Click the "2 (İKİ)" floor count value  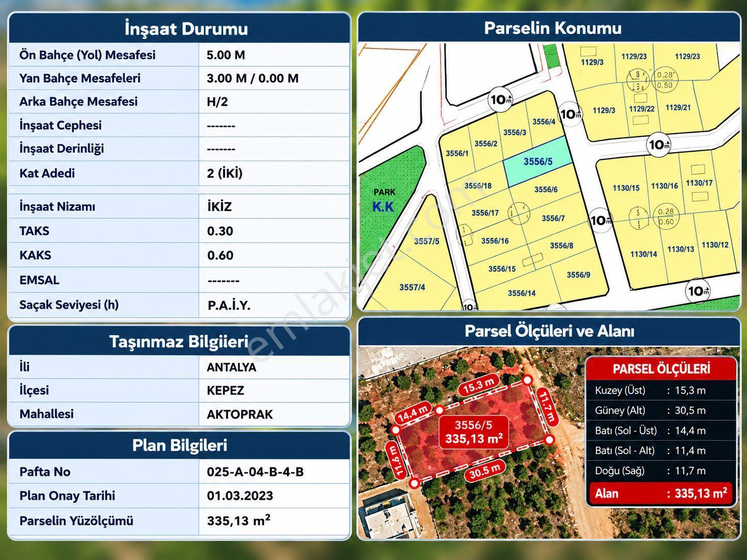(x=224, y=173)
